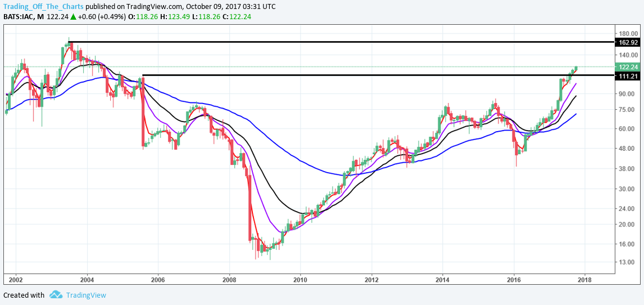Click the 2002 year label on time axis

click(16, 280)
